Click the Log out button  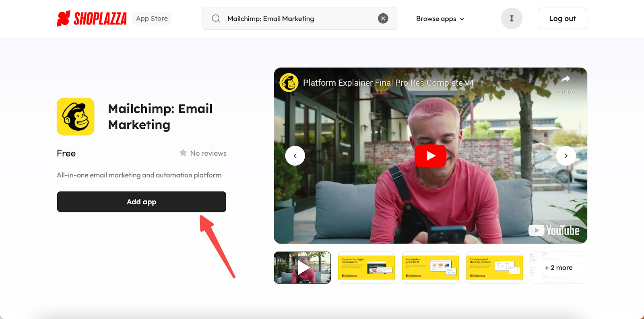(562, 19)
